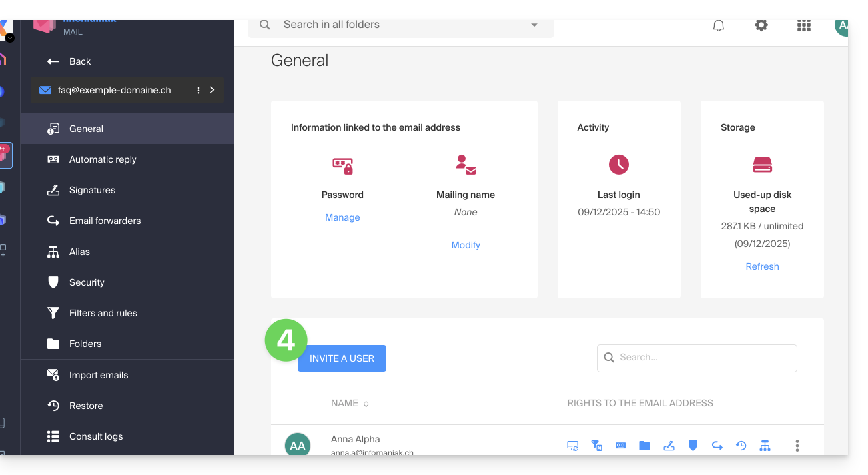
Task: Open the apps grid launcher
Action: pos(804,26)
